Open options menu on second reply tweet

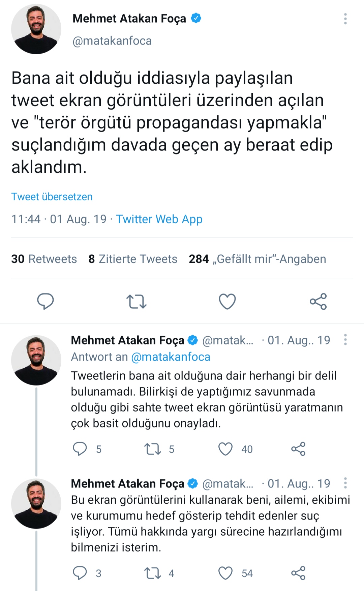(345, 483)
